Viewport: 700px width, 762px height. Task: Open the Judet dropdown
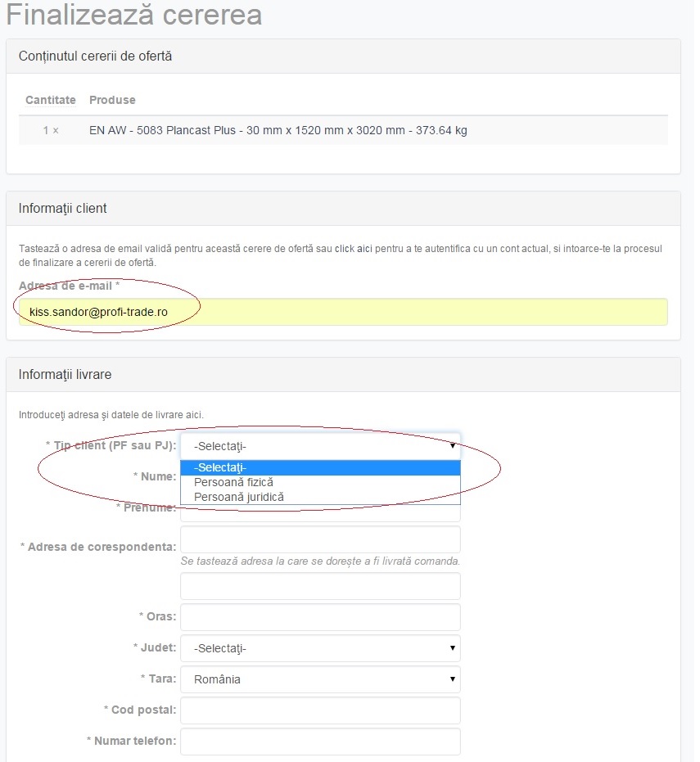pyautogui.click(x=320, y=648)
